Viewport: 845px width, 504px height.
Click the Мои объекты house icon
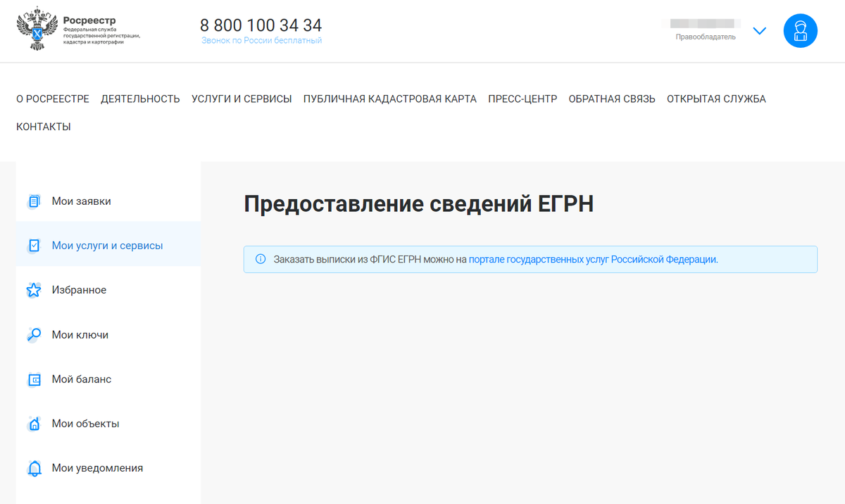point(34,424)
